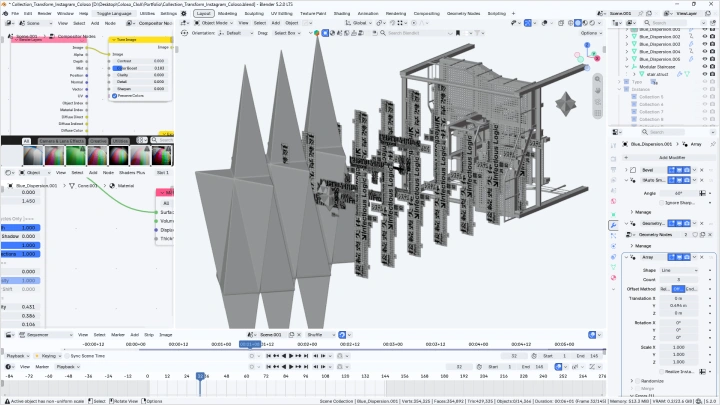The width and height of the screenshot is (720, 405).
Task: Click the Add Modifier button
Action: pos(669,158)
